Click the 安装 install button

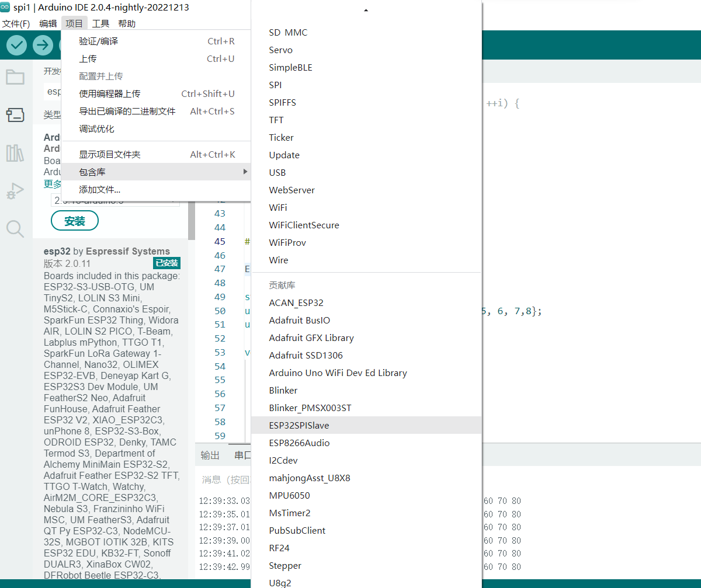[x=75, y=221]
